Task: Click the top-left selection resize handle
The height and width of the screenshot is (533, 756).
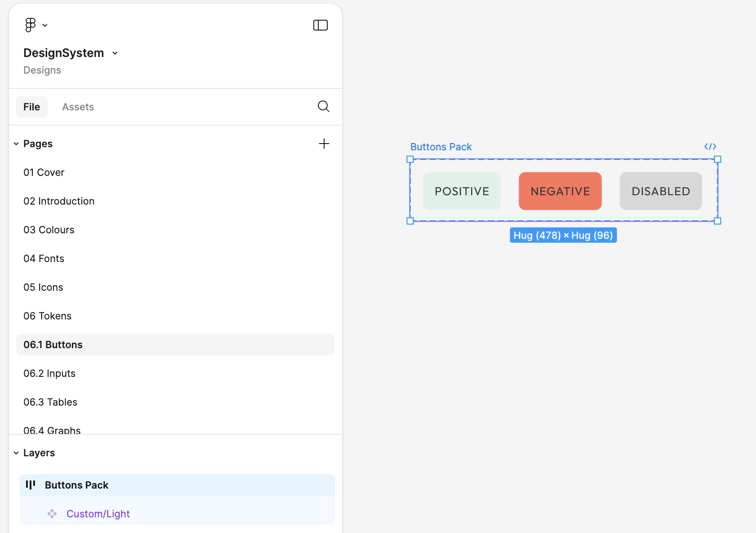Action: pyautogui.click(x=410, y=159)
